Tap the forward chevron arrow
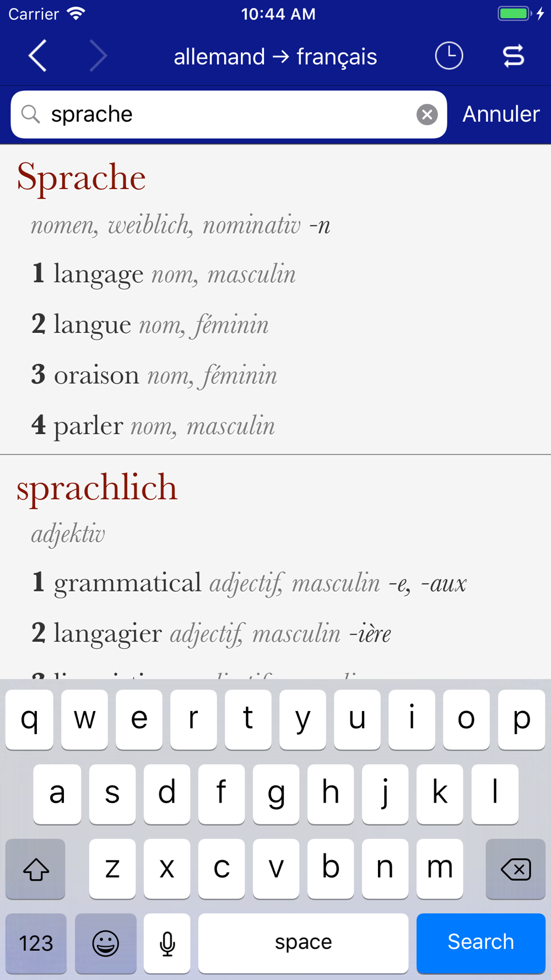This screenshot has height=980, width=551. 98,56
